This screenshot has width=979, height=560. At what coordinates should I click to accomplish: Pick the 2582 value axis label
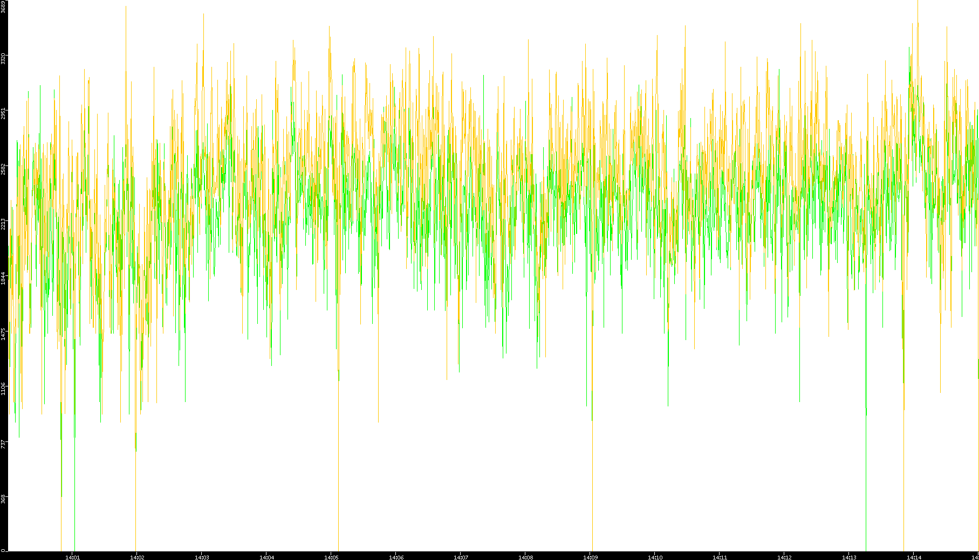3,168
